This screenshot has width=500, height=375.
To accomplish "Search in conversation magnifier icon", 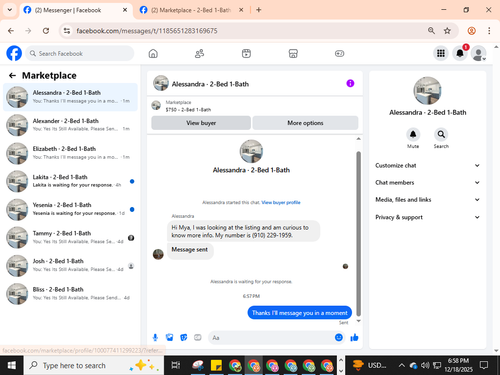I will click(441, 135).
